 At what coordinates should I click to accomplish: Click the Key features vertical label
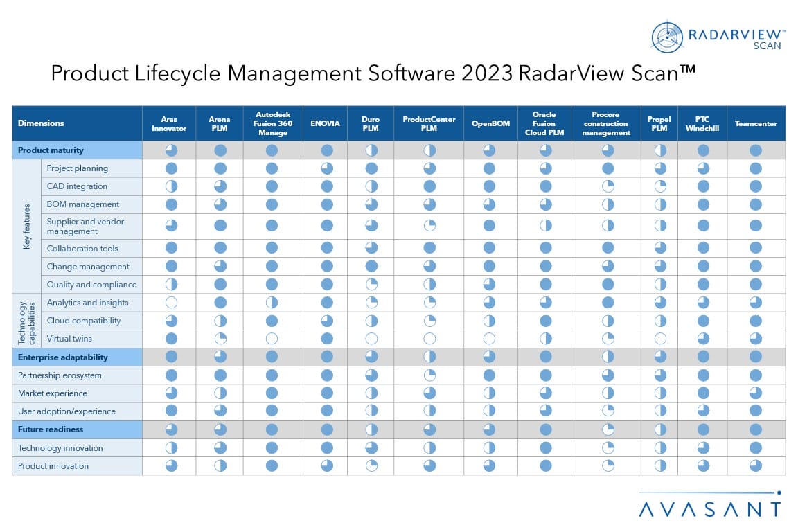pyautogui.click(x=26, y=227)
